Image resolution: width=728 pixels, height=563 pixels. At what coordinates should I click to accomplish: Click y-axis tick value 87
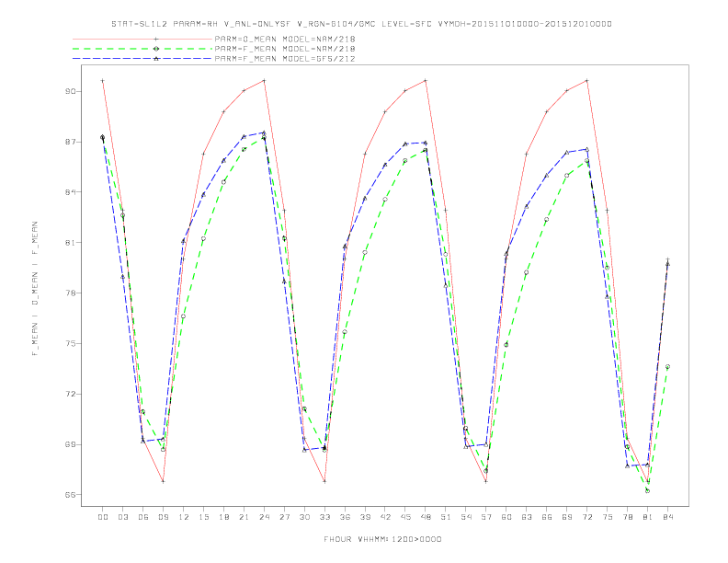point(70,142)
